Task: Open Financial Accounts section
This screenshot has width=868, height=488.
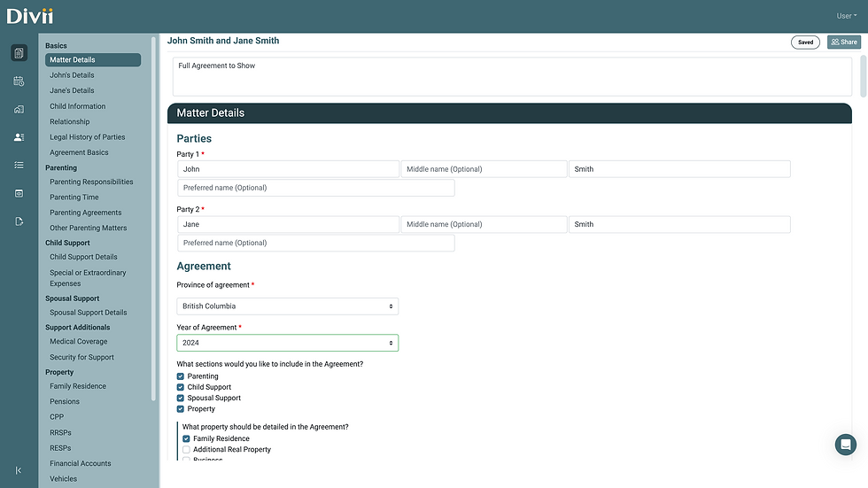Action: point(81,464)
